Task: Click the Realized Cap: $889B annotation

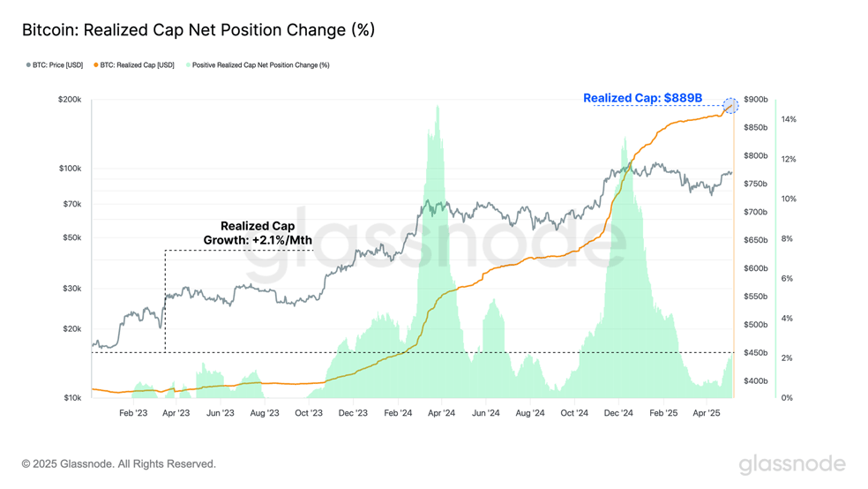Action: 642,98
